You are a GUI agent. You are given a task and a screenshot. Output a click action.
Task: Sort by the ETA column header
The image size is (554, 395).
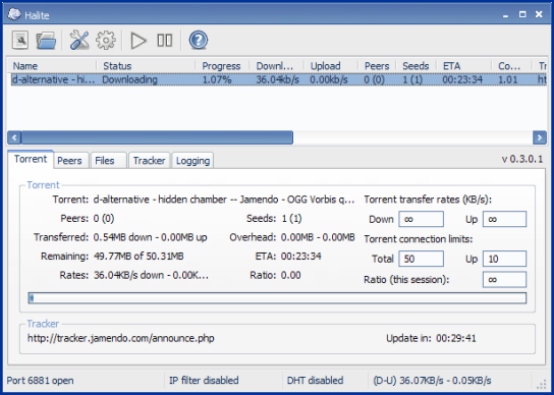(x=452, y=66)
